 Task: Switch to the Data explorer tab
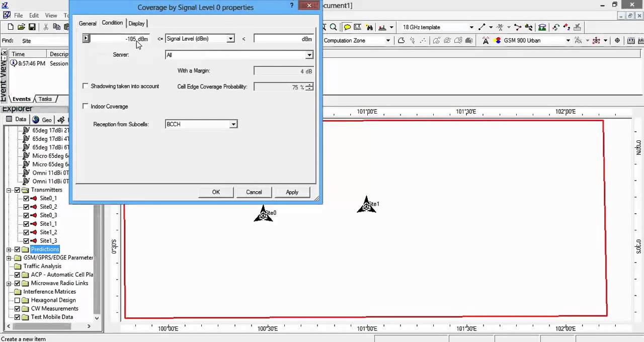point(17,120)
